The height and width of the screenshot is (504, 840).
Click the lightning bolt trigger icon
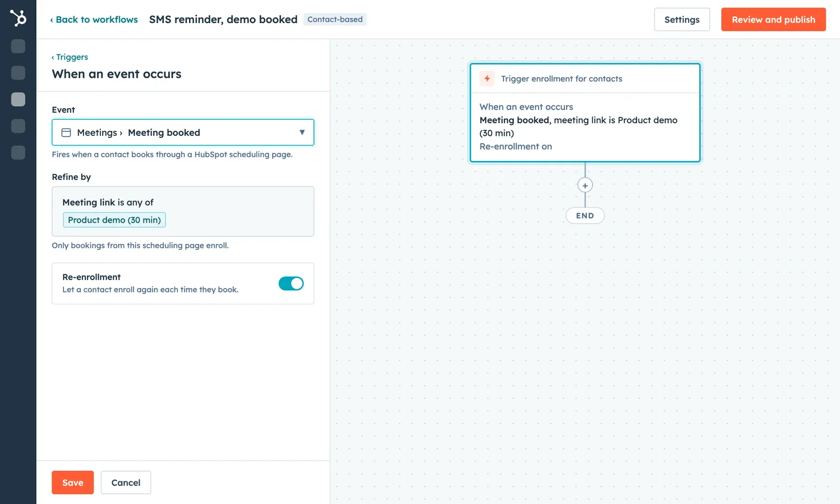[x=487, y=79]
